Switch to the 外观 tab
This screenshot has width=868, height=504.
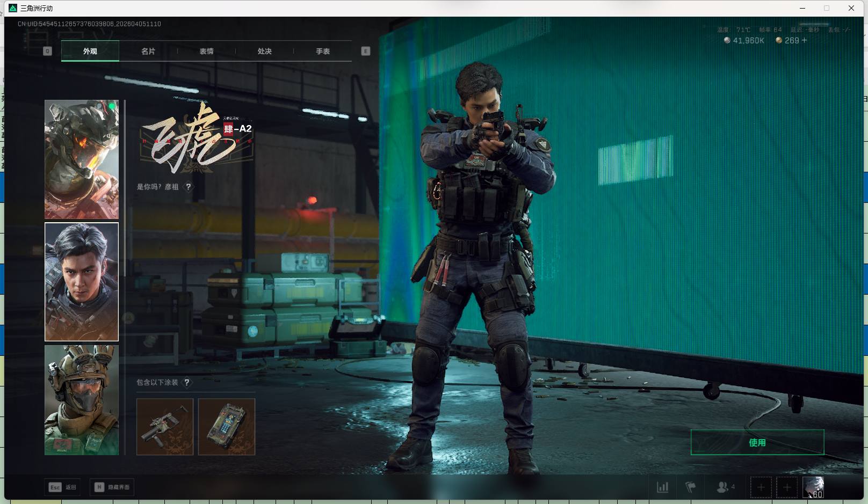pyautogui.click(x=90, y=51)
